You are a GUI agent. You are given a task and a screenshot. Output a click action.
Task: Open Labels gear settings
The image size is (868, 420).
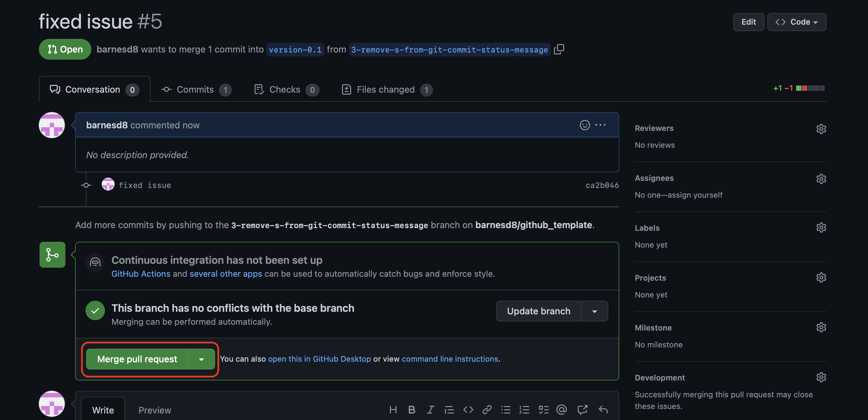[821, 228]
